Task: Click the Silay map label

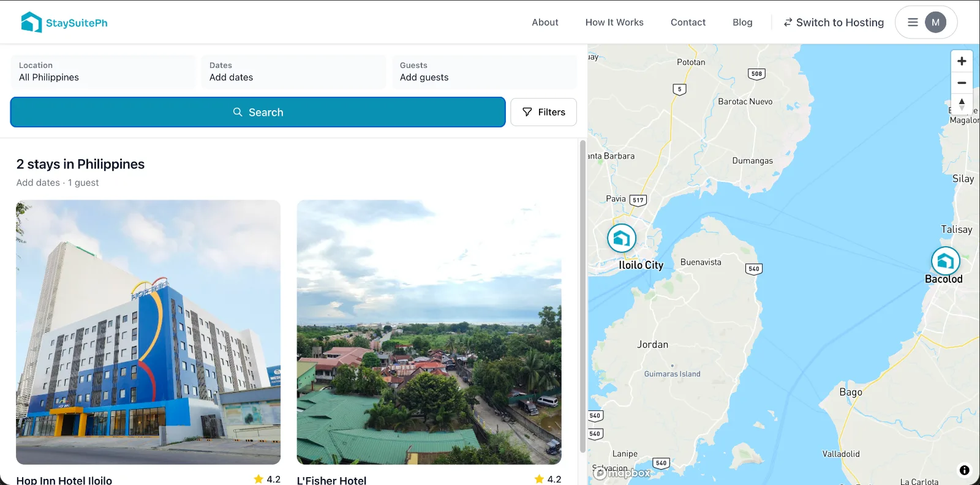Action: (963, 179)
